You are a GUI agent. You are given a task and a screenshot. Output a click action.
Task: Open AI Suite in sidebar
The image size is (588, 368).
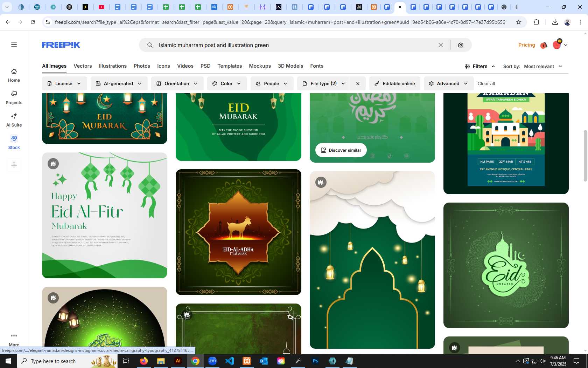pyautogui.click(x=14, y=120)
